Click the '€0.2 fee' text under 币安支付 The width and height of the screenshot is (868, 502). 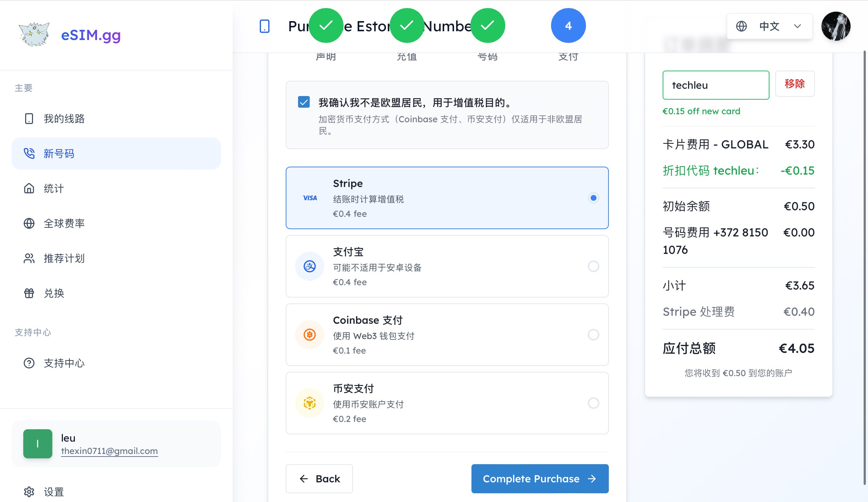click(350, 419)
